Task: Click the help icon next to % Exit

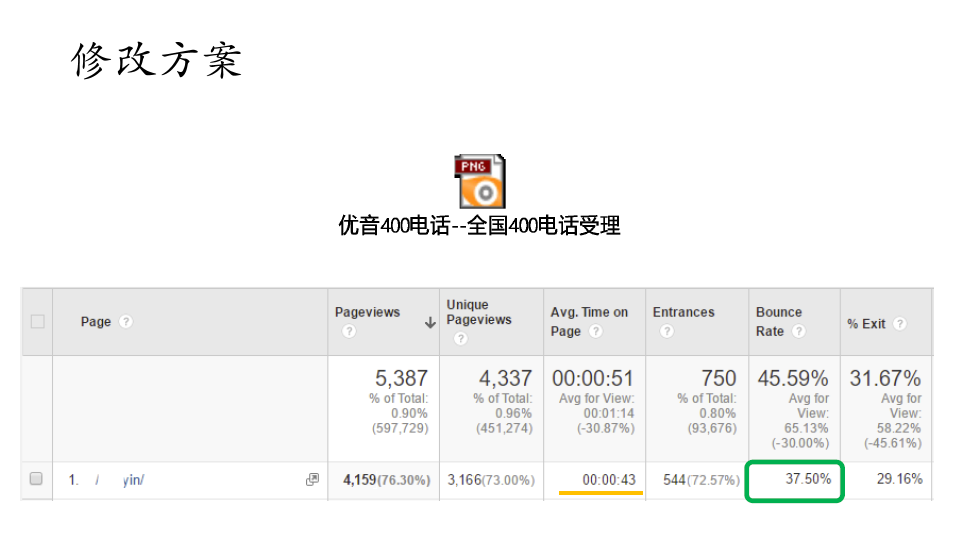Action: pos(900,324)
